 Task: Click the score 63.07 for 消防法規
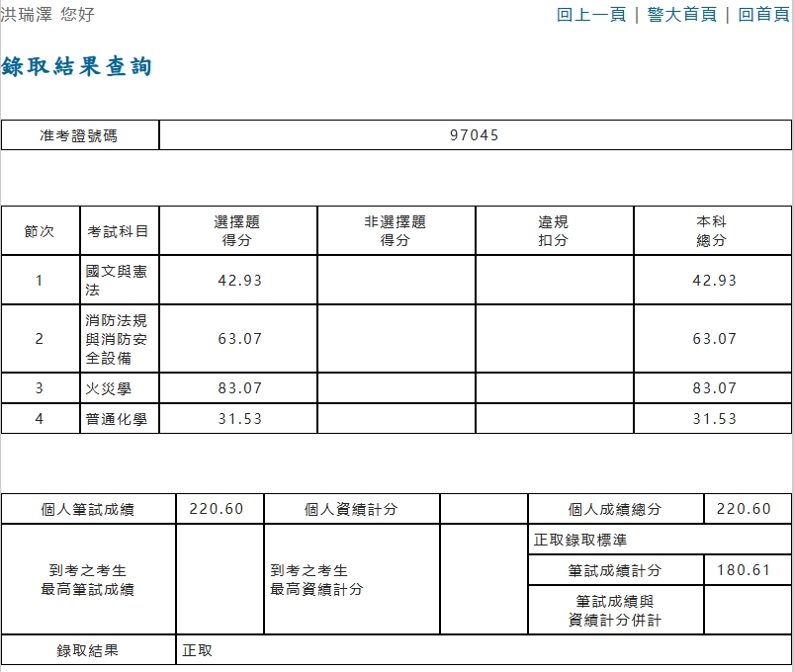[x=238, y=339]
